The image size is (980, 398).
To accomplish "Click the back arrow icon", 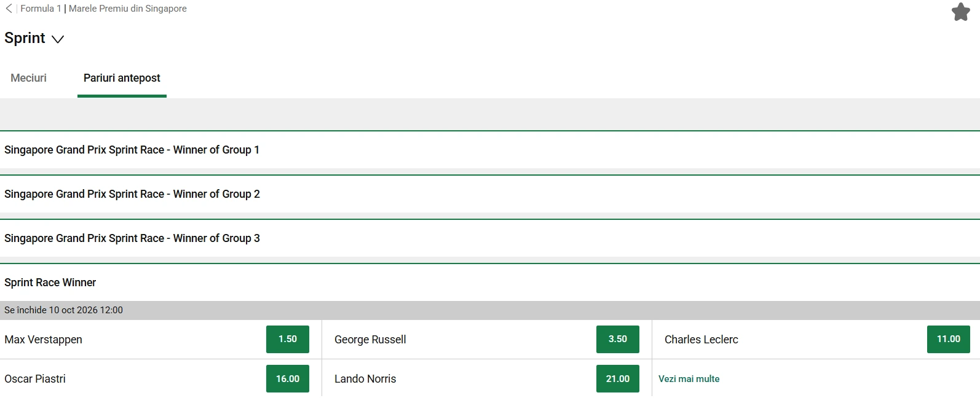I will pyautogui.click(x=9, y=9).
